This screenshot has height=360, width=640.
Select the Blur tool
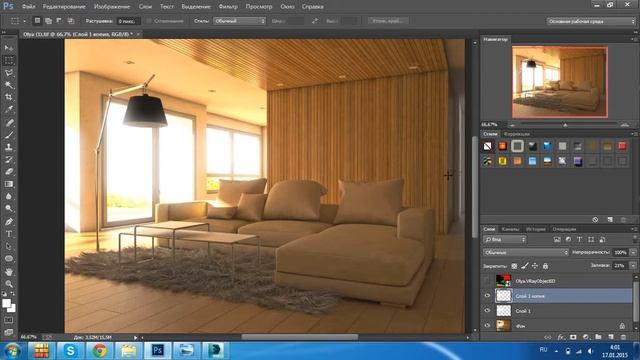pos(9,196)
